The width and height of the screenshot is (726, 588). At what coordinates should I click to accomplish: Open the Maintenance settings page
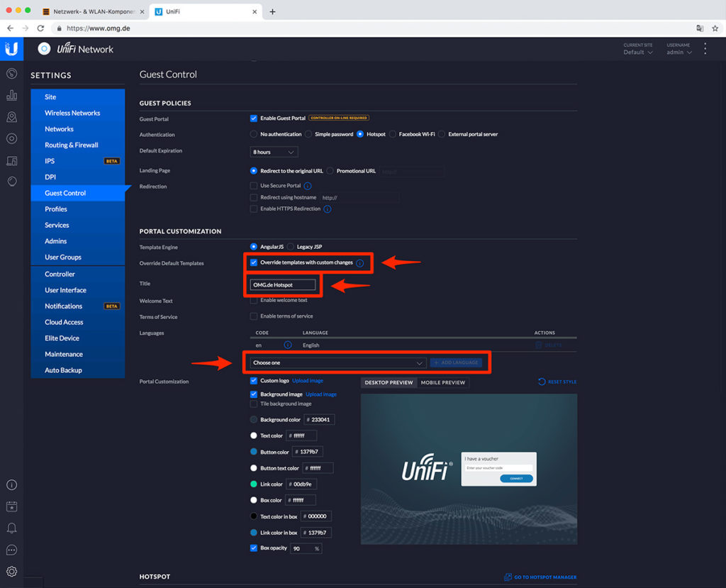click(64, 354)
